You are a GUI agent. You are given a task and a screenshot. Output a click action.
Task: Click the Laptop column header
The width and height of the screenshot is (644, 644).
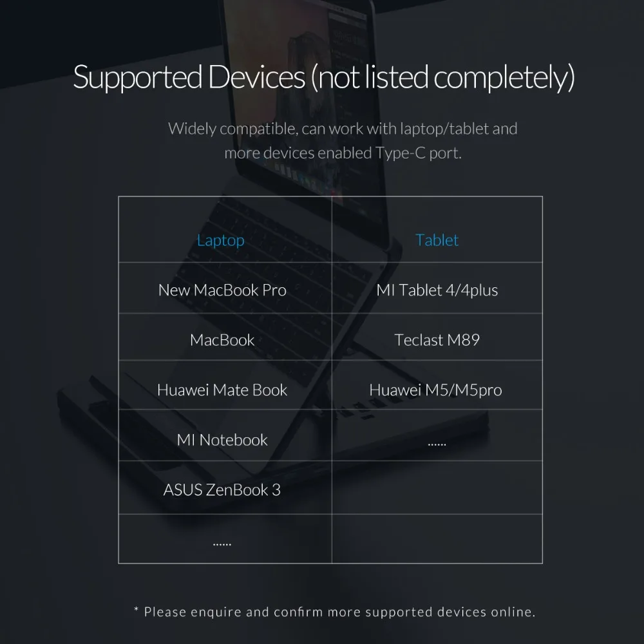coord(220,240)
